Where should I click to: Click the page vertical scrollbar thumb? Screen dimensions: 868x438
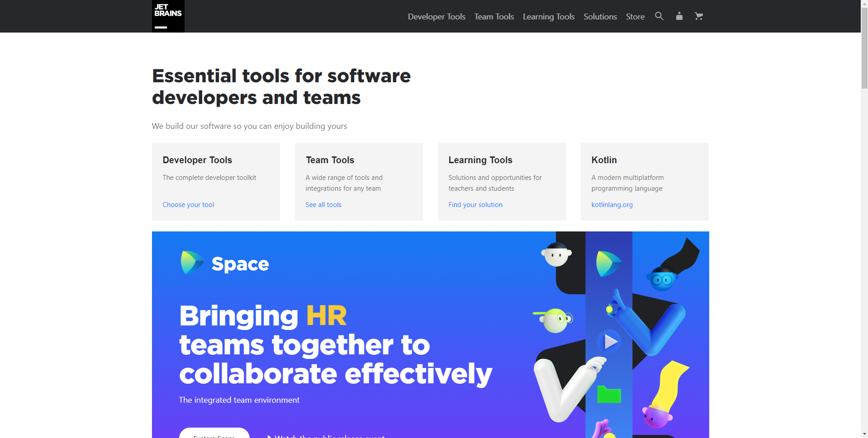864,47
